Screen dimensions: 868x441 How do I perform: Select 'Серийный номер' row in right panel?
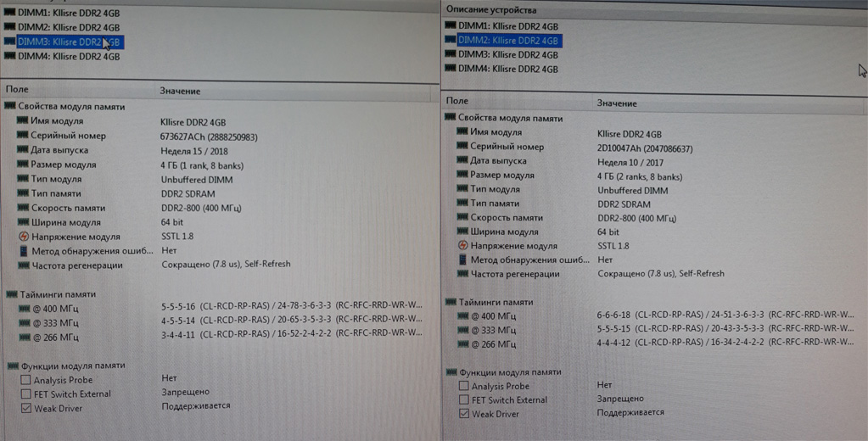[x=507, y=147]
